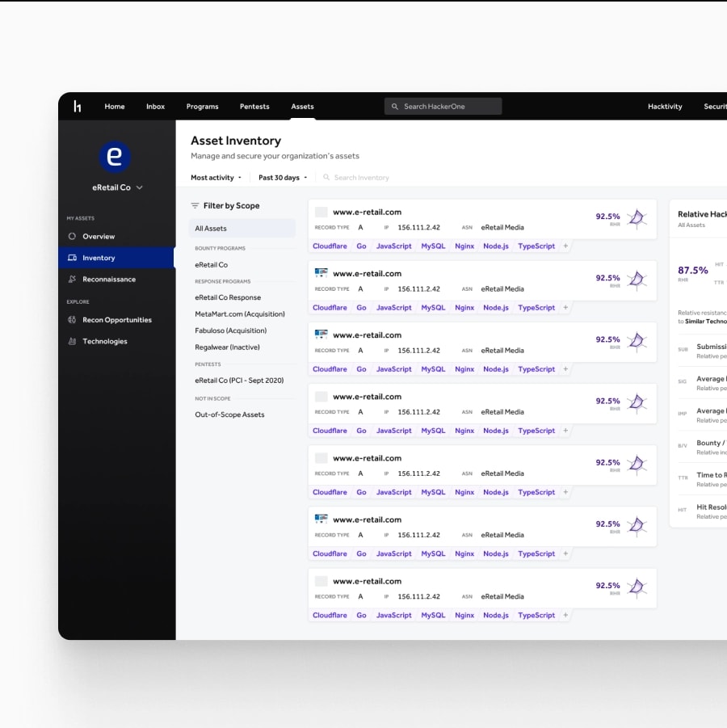Click the radar chart icon on sixth asset card
727x728 pixels.
pos(637,526)
